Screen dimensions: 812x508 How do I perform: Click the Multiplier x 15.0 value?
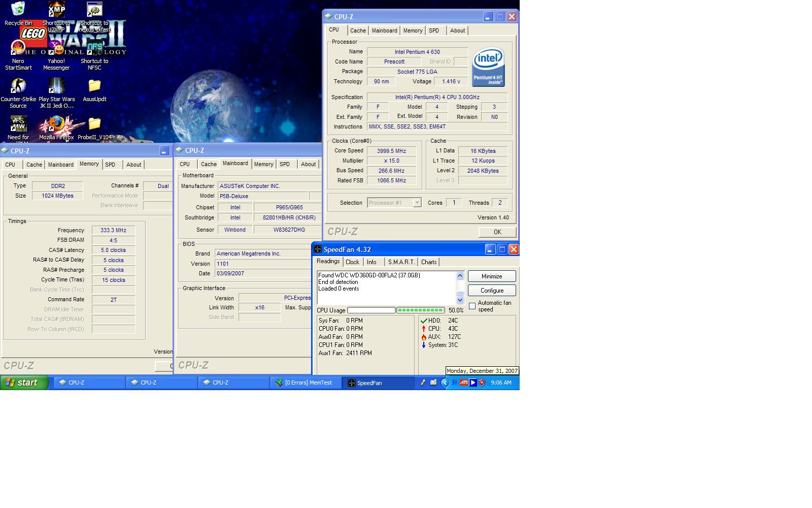(391, 161)
